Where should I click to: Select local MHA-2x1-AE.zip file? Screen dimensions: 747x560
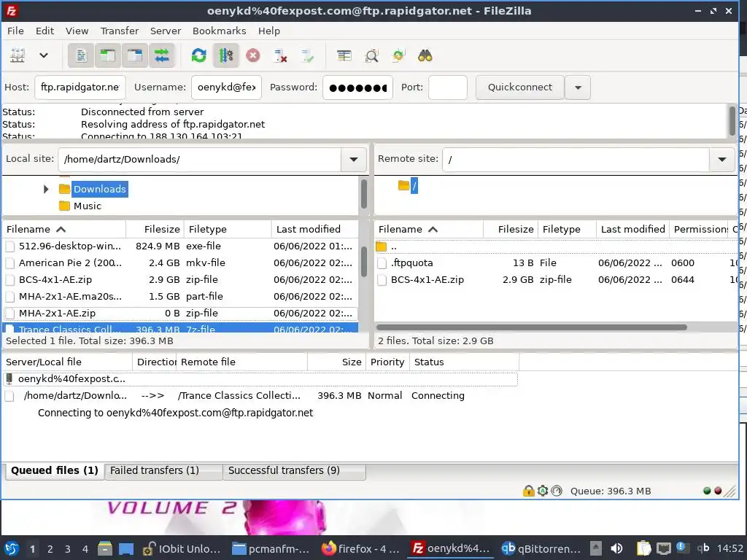(179, 313)
